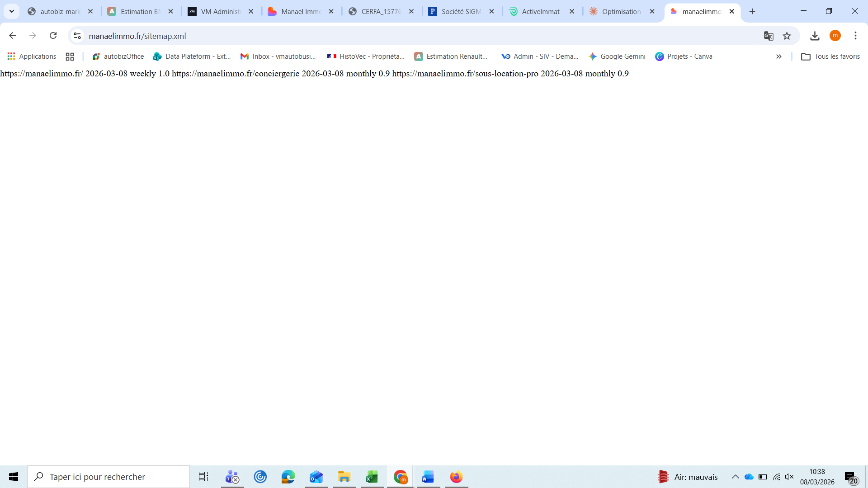The image size is (868, 488).
Task: Open the tab groups grid icon
Action: coord(70,56)
